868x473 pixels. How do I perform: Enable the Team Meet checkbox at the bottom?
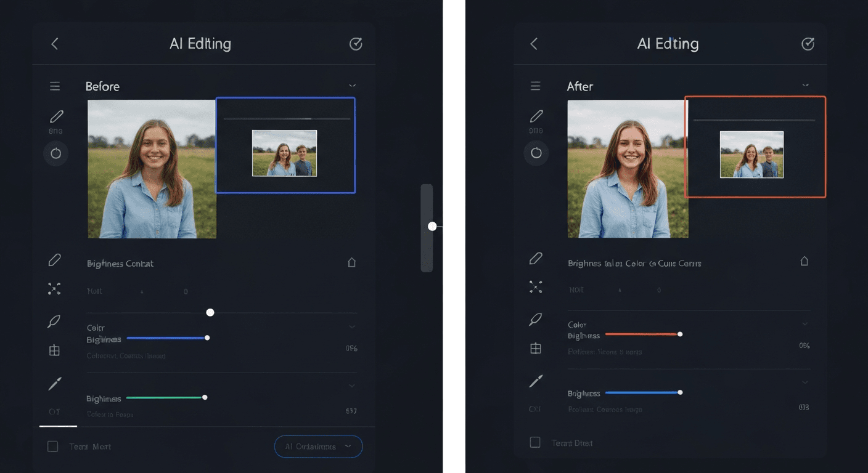(x=53, y=446)
